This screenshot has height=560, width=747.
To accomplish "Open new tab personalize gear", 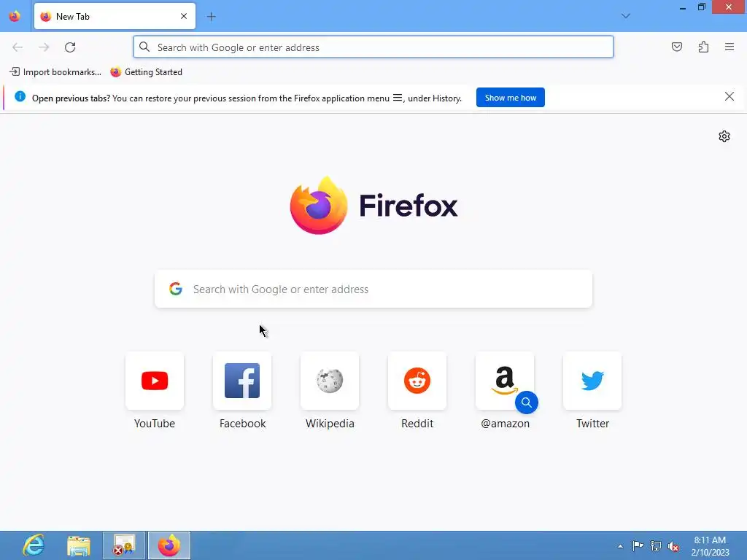I will [724, 136].
